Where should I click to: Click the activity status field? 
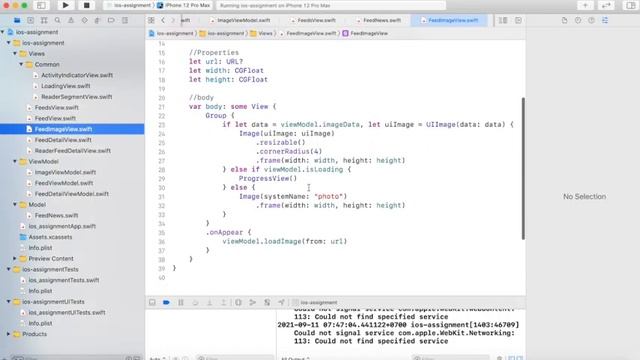331,5
